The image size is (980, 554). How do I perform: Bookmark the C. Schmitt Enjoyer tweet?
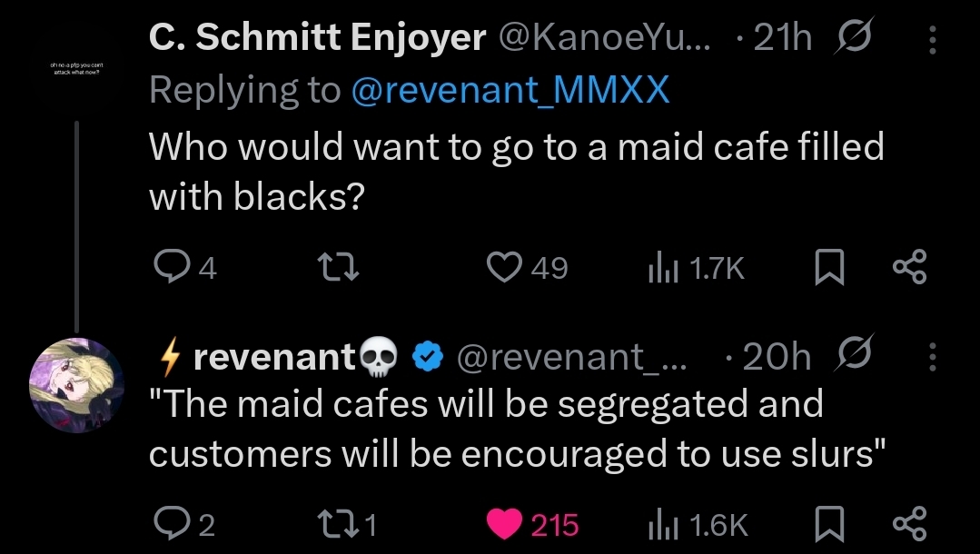[829, 268]
